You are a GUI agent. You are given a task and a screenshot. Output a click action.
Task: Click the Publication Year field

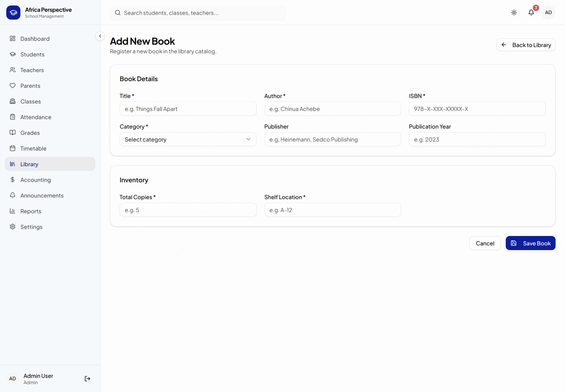click(x=477, y=139)
